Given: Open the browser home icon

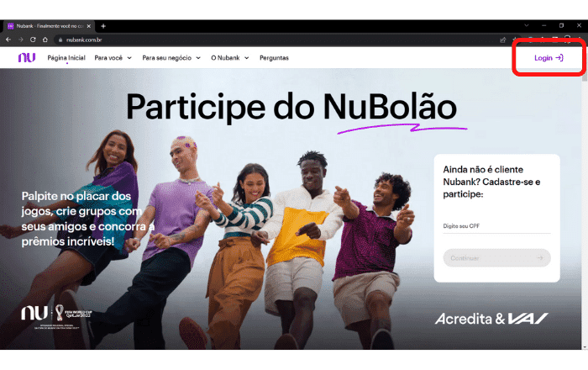Looking at the screenshot, I should [45, 40].
